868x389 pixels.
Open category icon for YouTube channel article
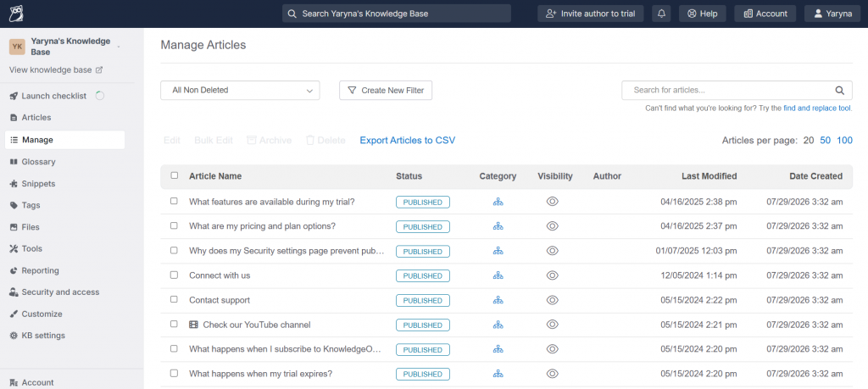pyautogui.click(x=498, y=325)
